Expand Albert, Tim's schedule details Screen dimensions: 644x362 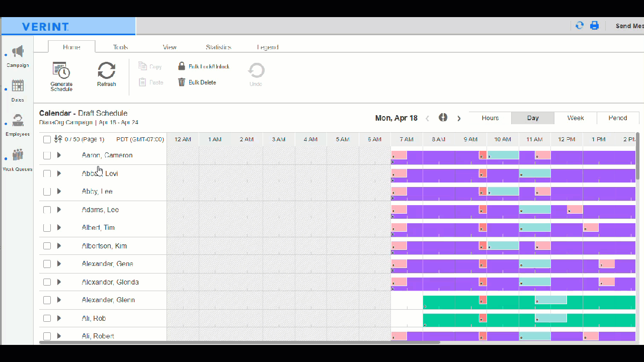(x=59, y=227)
